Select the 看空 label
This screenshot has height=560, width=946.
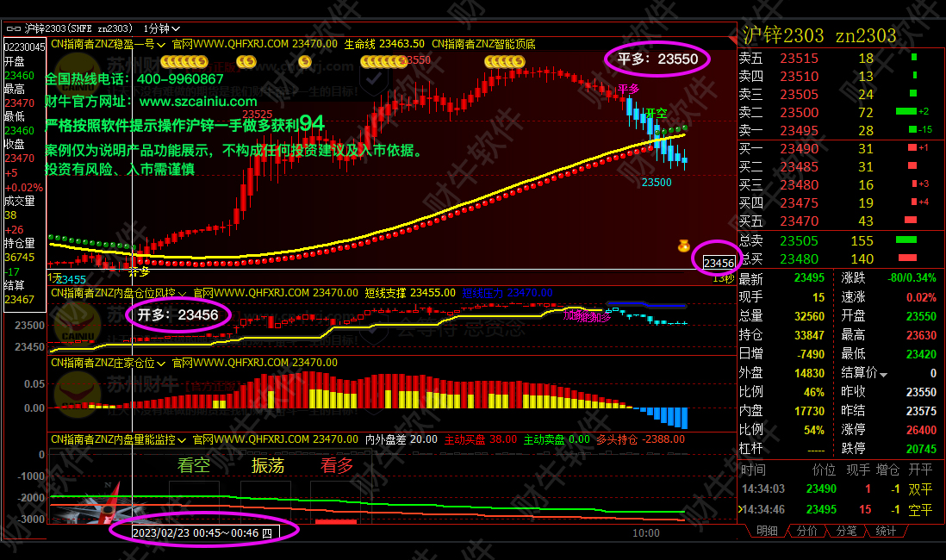click(x=194, y=465)
